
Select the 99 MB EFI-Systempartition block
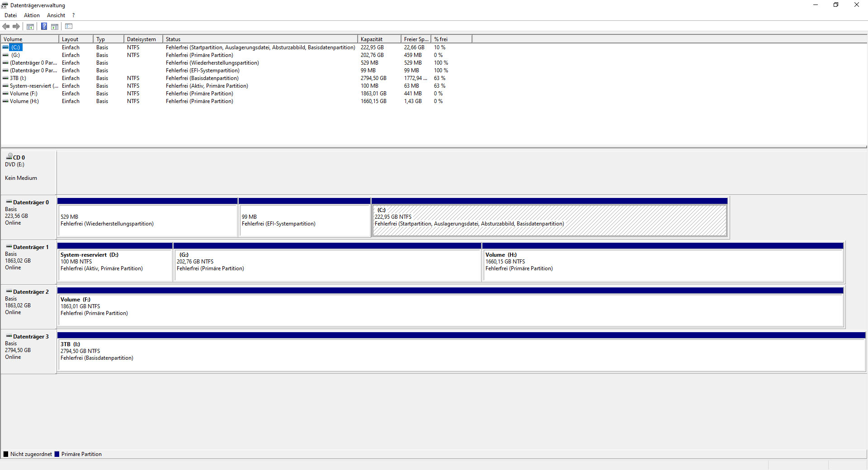click(x=304, y=217)
